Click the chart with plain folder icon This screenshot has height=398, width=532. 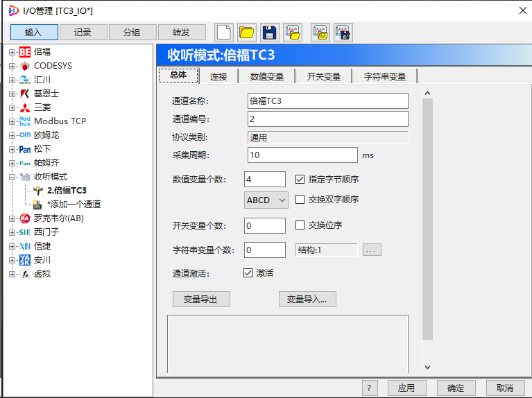293,33
